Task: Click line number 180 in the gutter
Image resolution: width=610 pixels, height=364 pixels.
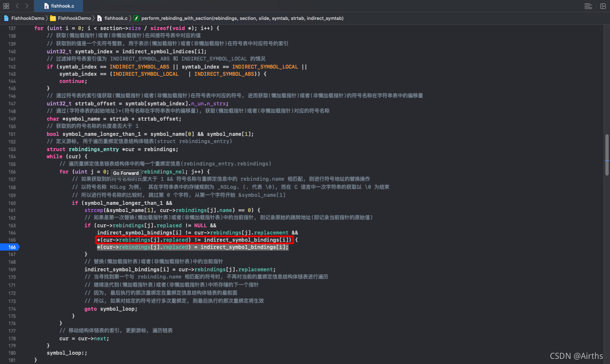Action: (12, 353)
